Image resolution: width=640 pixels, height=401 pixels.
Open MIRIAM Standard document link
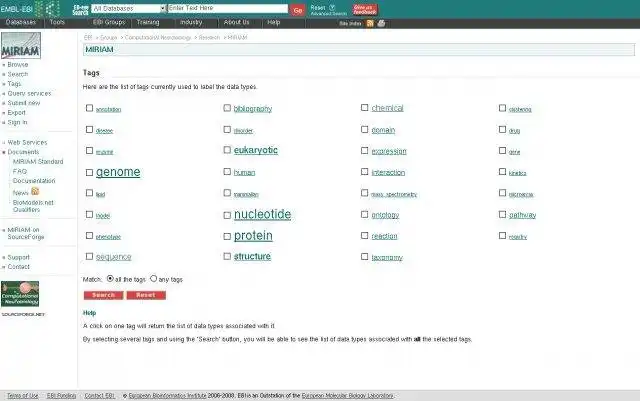tap(38, 162)
